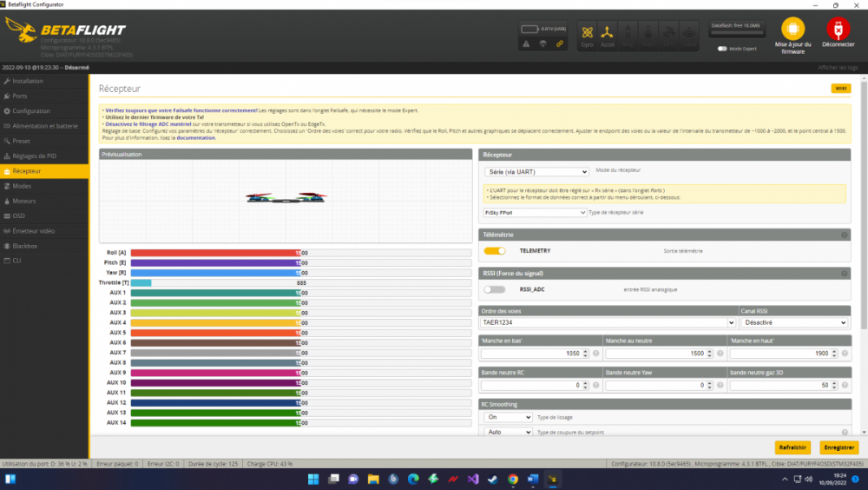Screen dimensions: 868x490
Task: Click the 'Manche au neutre' input field
Action: coord(658,353)
